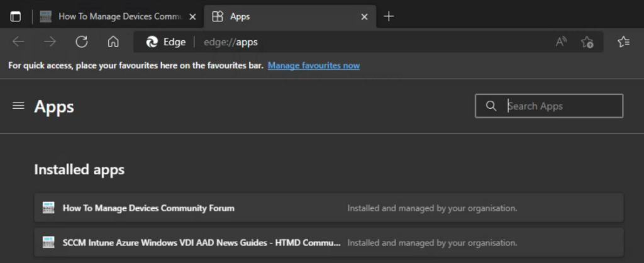The height and width of the screenshot is (263, 644).
Task: Open the Favourites list icon
Action: 623,42
